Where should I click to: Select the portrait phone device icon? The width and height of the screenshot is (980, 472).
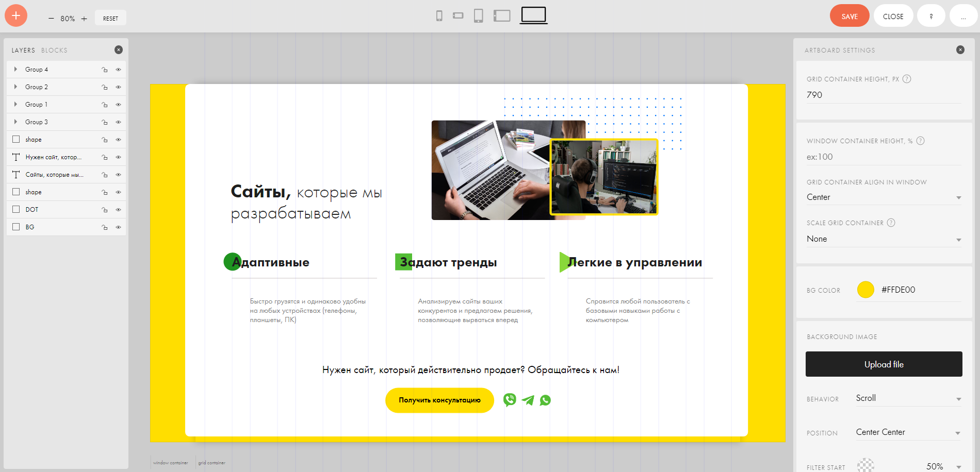click(x=439, y=16)
